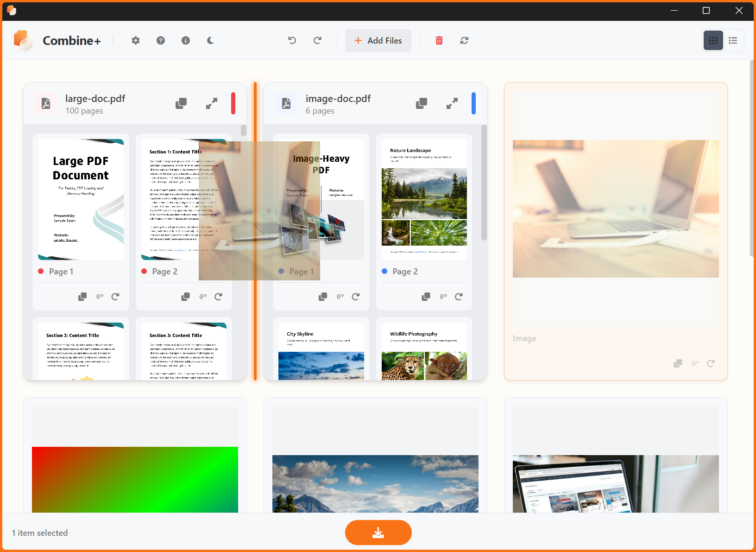This screenshot has width=756, height=552.
Task: Expand image-doc.pdf with the arrows icon
Action: pos(452,103)
